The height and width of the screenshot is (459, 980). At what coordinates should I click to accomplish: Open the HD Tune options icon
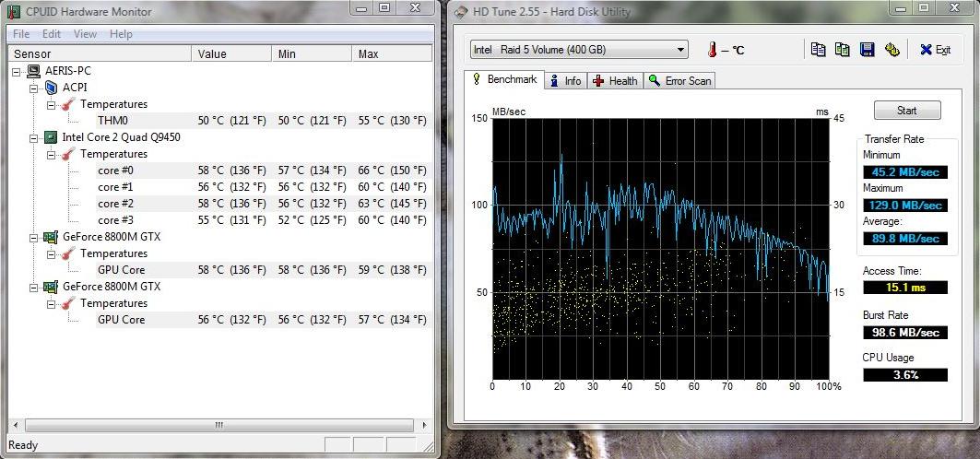point(891,50)
